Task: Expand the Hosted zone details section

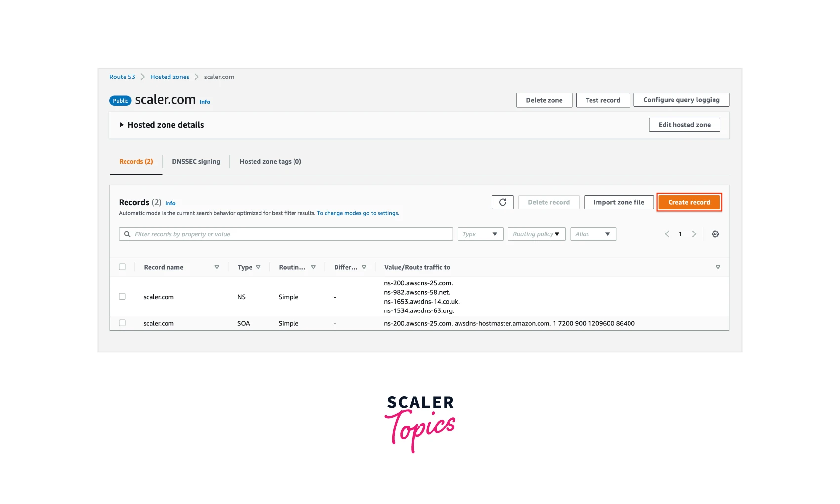Action: click(x=122, y=125)
